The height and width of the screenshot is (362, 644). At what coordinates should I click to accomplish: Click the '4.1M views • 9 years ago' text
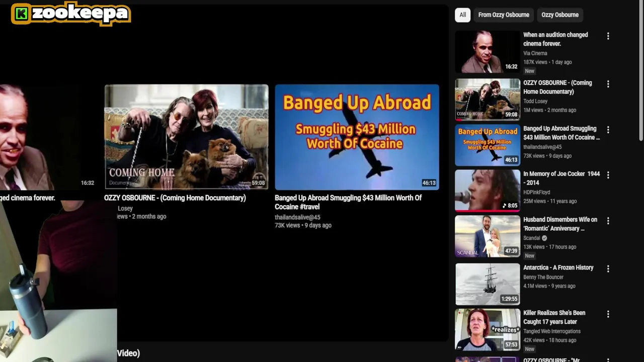549,286
